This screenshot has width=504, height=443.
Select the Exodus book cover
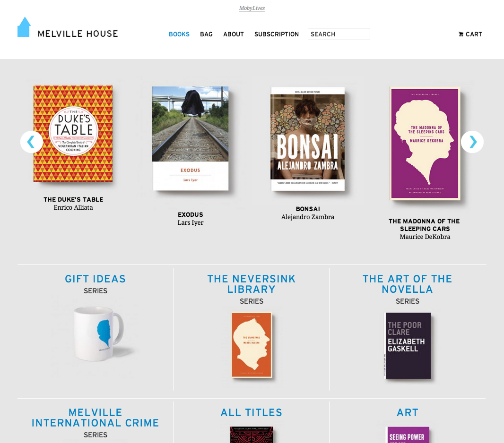click(190, 138)
